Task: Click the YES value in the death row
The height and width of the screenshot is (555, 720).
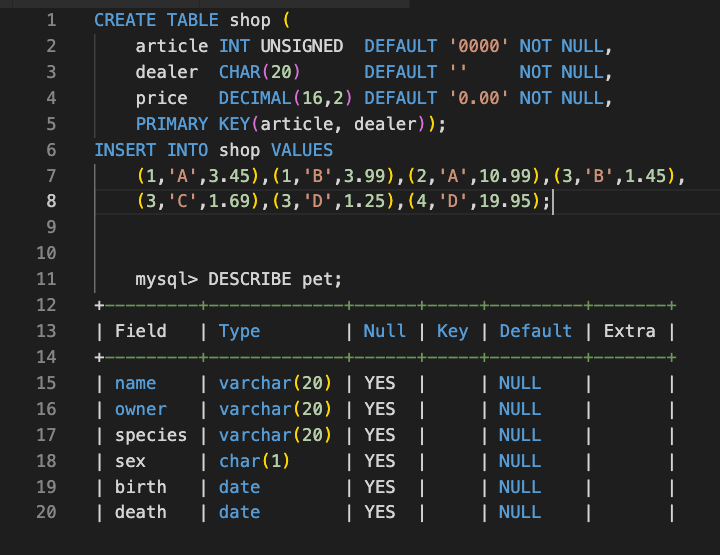Action: tap(380, 512)
